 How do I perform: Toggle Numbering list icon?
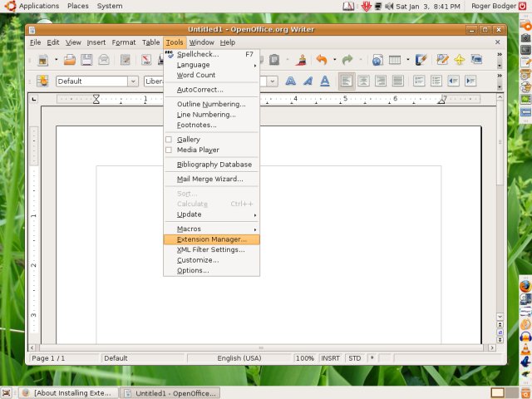click(419, 81)
